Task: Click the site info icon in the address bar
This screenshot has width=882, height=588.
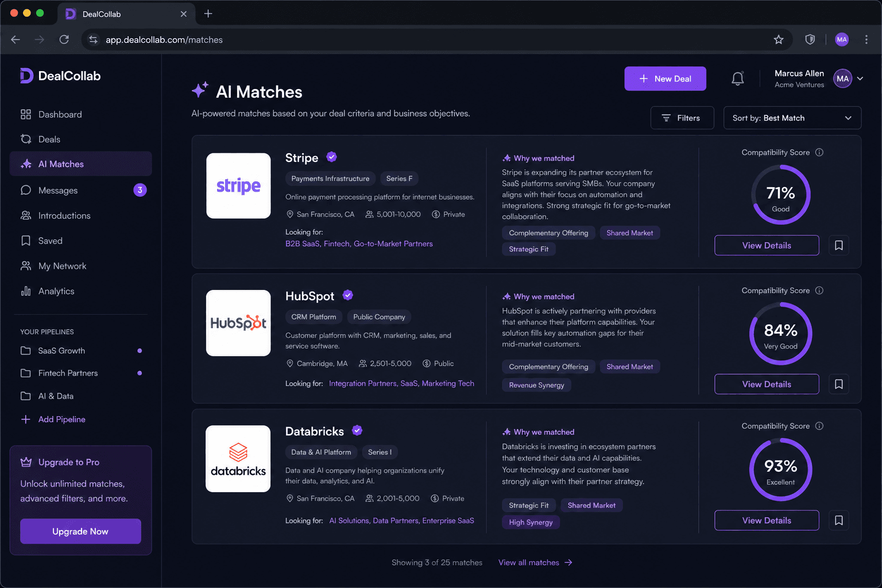Action: tap(93, 40)
